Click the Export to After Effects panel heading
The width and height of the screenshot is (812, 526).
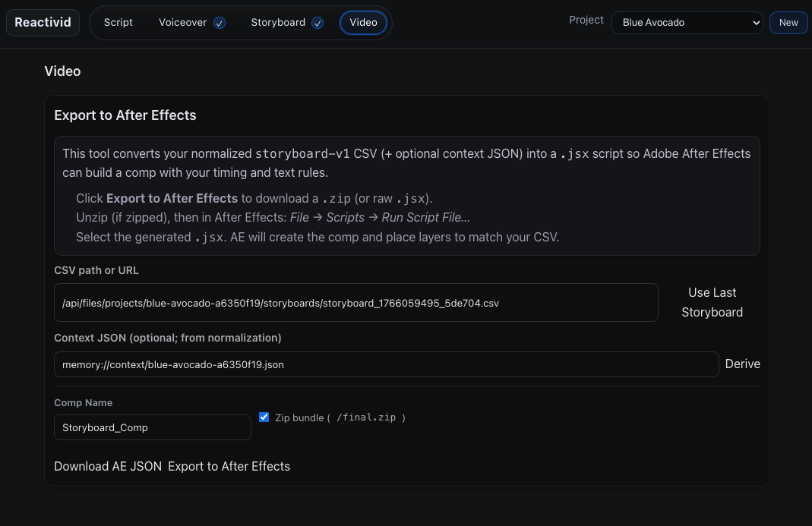click(x=125, y=115)
